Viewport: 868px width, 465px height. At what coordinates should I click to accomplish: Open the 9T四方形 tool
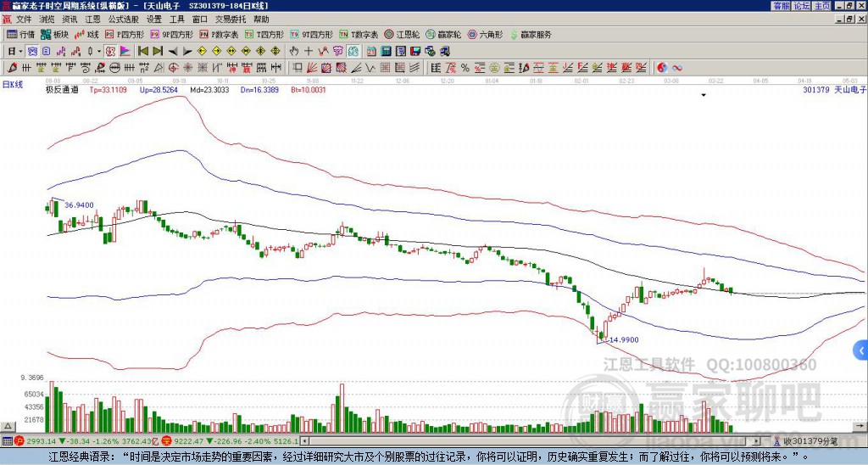coord(311,34)
